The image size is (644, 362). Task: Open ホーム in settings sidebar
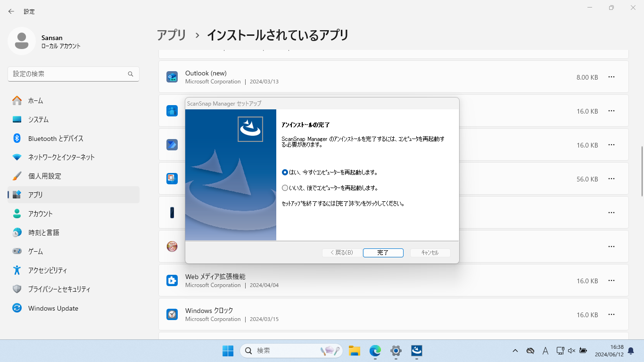[74, 100]
